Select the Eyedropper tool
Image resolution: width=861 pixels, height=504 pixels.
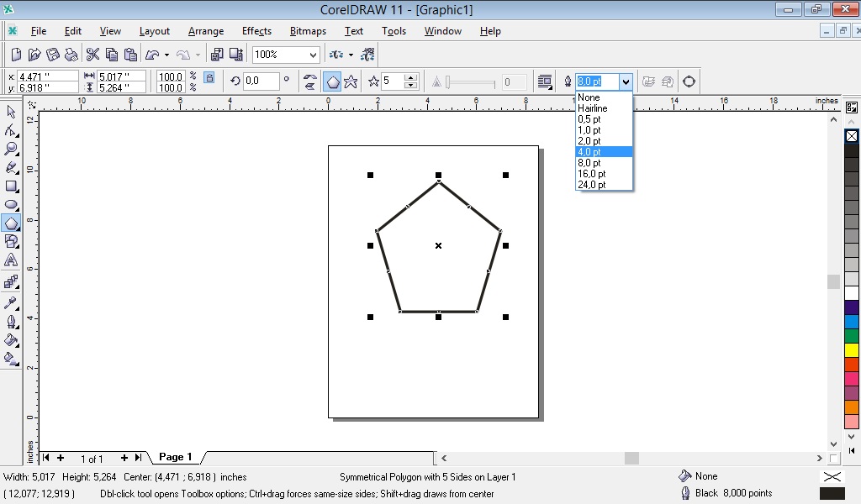pos(11,302)
